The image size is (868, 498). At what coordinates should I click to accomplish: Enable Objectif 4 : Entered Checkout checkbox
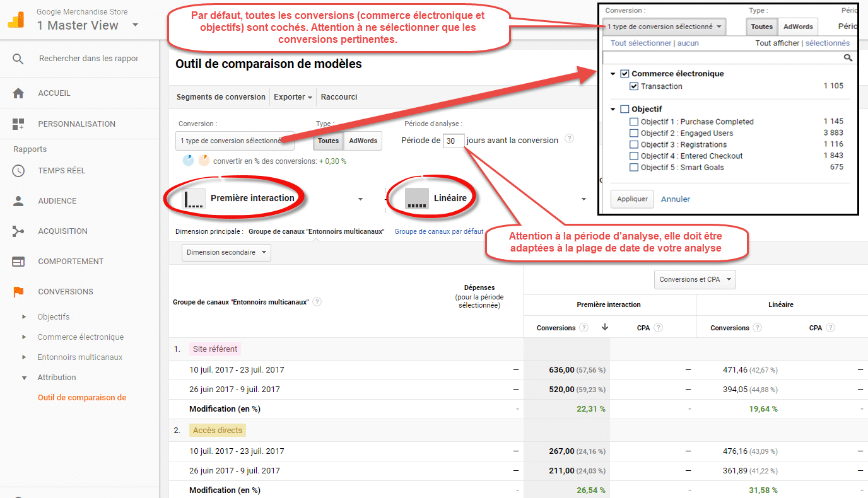634,156
